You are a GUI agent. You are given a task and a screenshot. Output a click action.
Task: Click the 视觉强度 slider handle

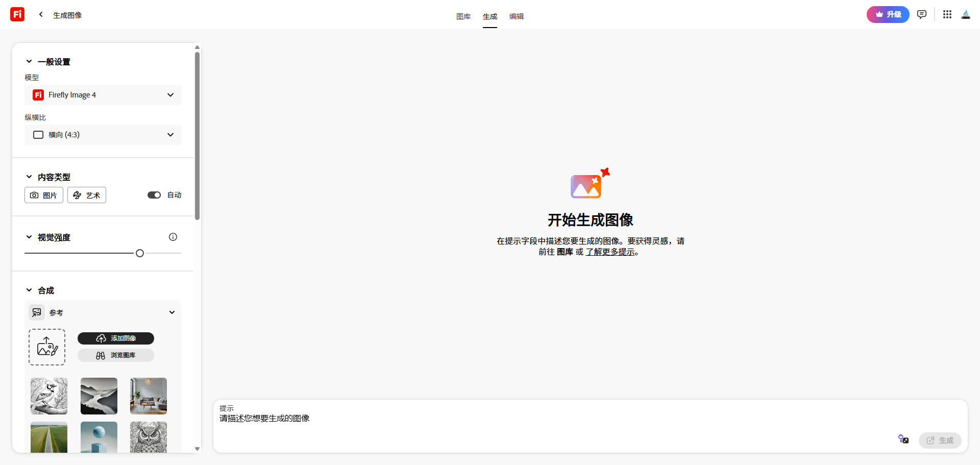pos(139,253)
